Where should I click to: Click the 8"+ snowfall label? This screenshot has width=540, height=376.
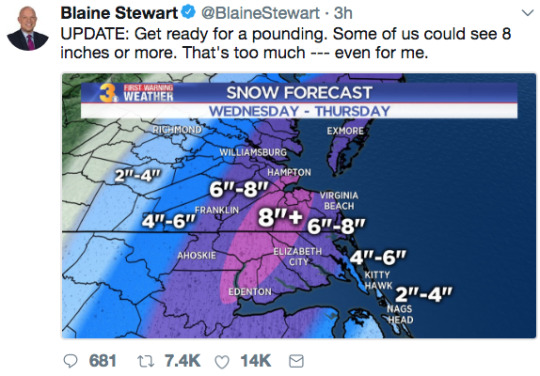pos(281,217)
